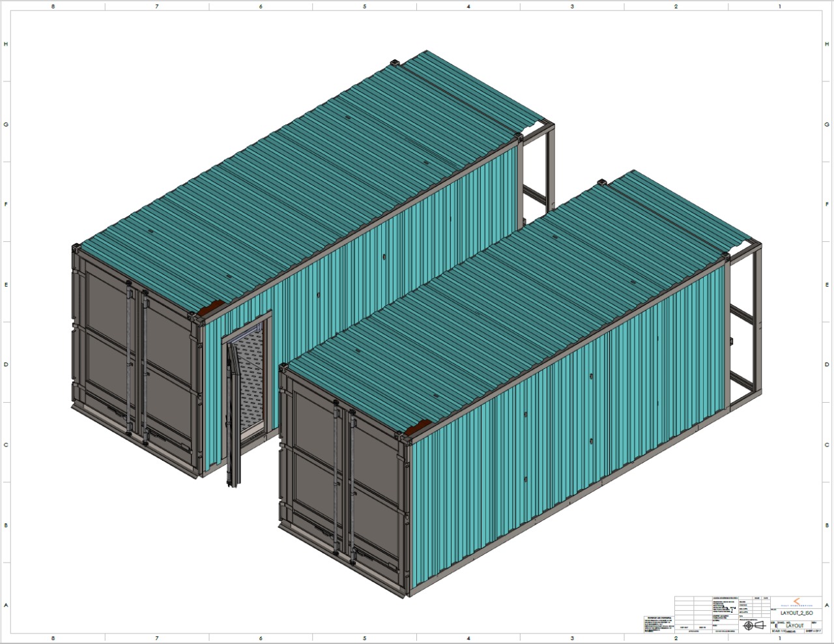
Task: Select the proprietary and confidential notice box
Action: [x=659, y=624]
